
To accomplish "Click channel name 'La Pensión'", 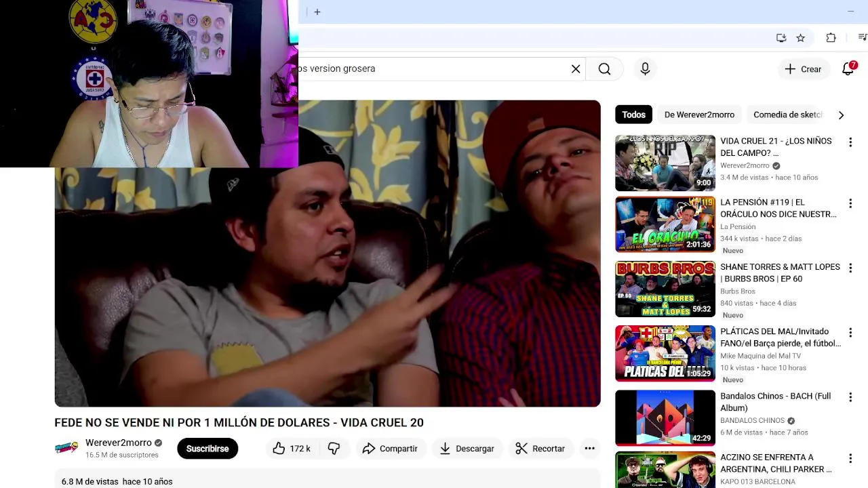I will point(738,226).
